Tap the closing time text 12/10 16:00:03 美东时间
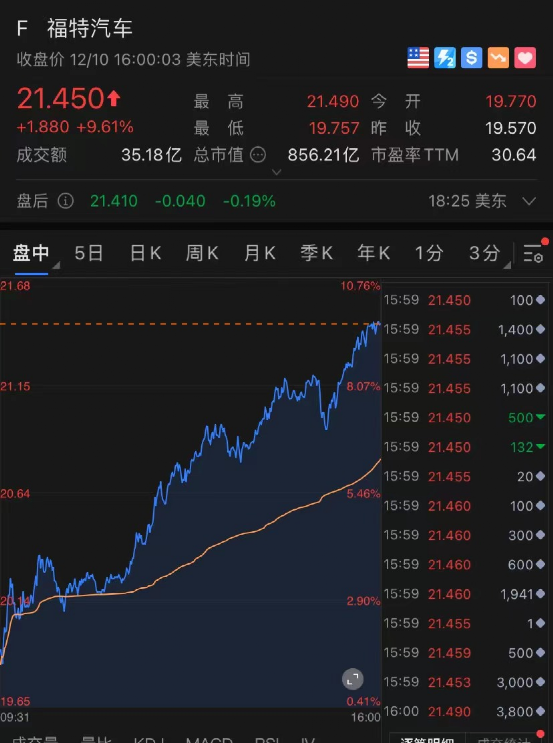Viewport: 553px width, 743px height. tap(160, 60)
